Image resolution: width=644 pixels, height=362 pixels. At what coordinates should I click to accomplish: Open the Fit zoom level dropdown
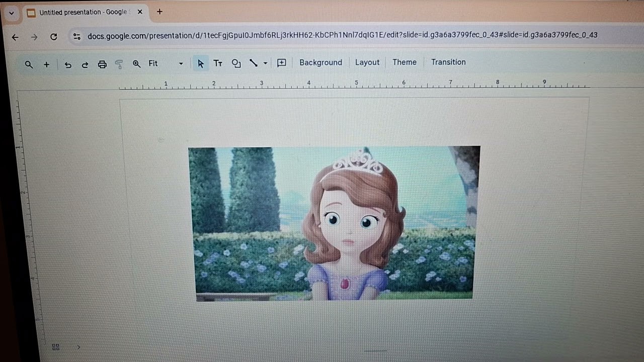166,63
